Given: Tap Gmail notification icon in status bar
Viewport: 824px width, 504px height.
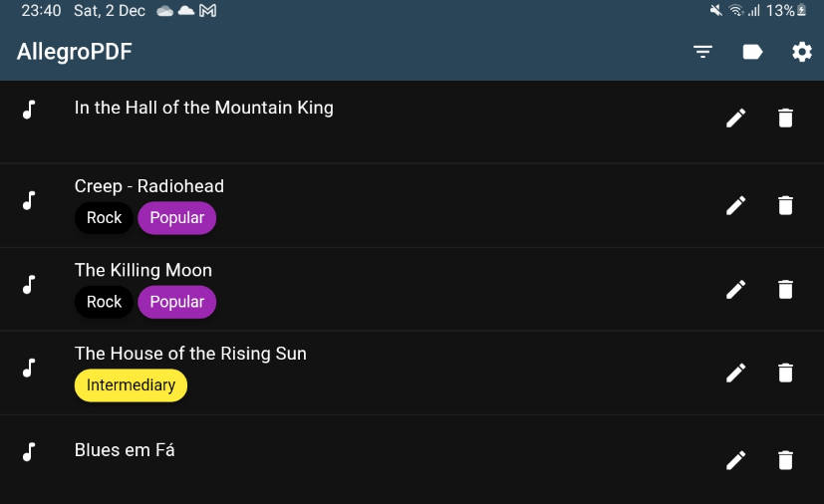Looking at the screenshot, I should tap(207, 11).
